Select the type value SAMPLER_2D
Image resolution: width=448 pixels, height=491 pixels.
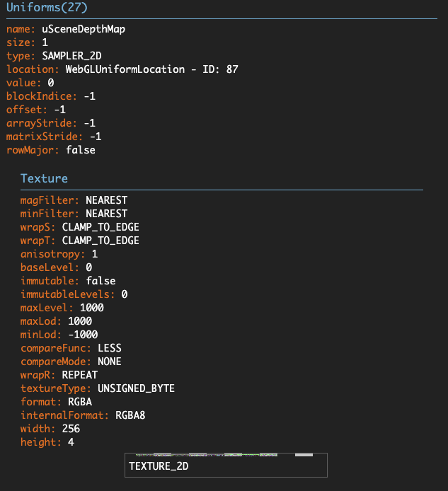pyautogui.click(x=71, y=56)
